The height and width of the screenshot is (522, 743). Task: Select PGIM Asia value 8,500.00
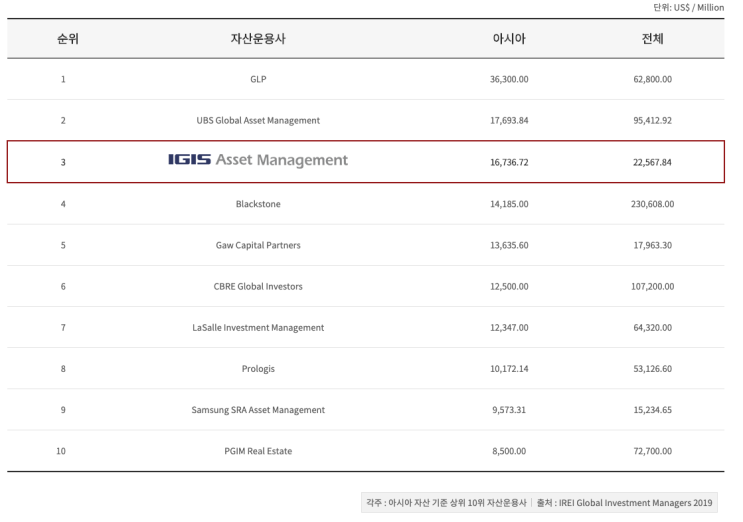[509, 451]
